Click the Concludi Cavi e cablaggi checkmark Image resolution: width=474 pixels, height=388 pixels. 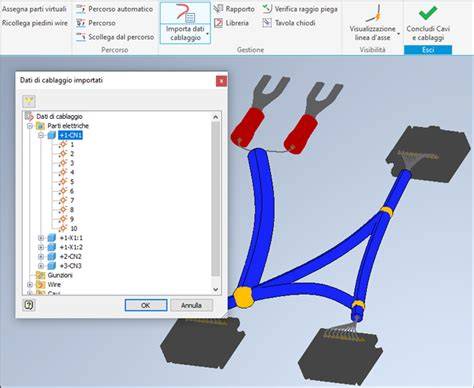(x=428, y=13)
